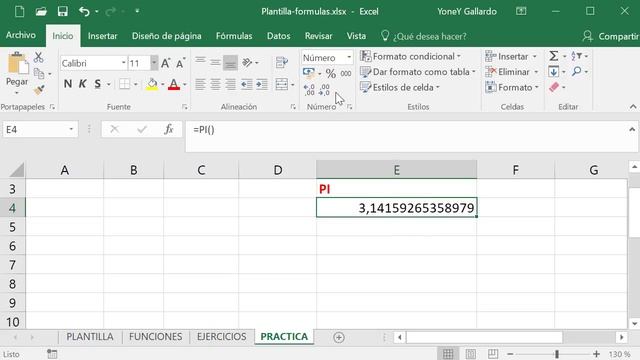
Task: Switch to the Datos ribbon tab
Action: click(278, 36)
